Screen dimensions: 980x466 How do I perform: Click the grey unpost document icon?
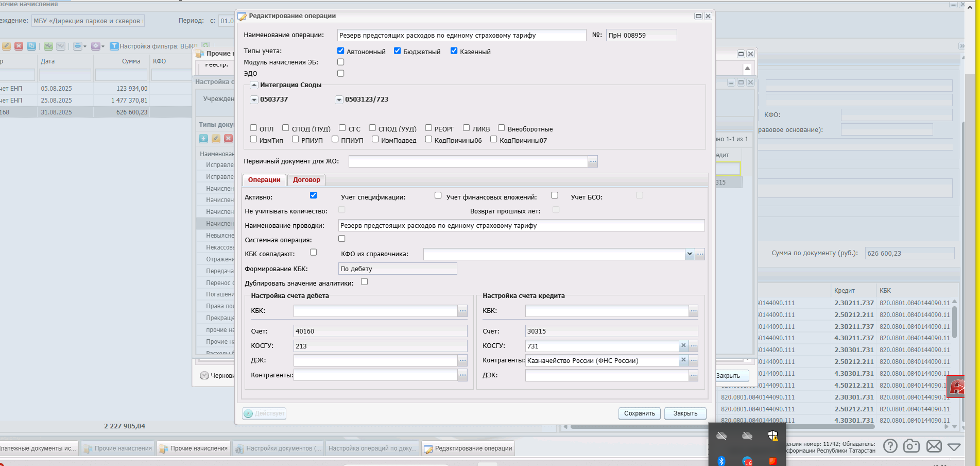61,46
